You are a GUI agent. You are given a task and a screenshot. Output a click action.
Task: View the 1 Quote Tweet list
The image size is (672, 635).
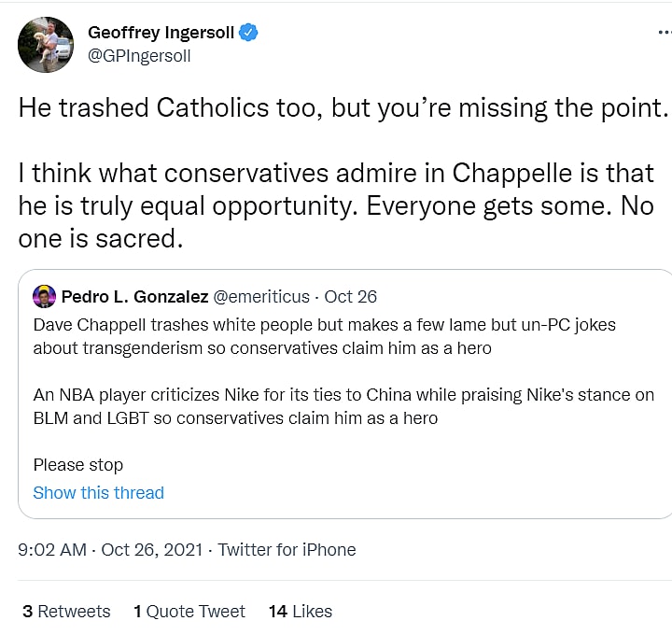click(189, 612)
